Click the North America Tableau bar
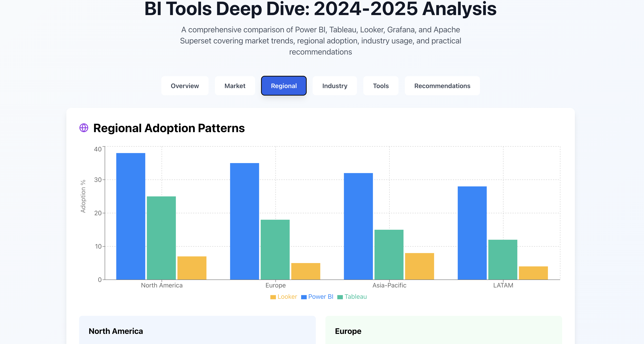Viewport: 644px width, 344px height. pyautogui.click(x=161, y=238)
